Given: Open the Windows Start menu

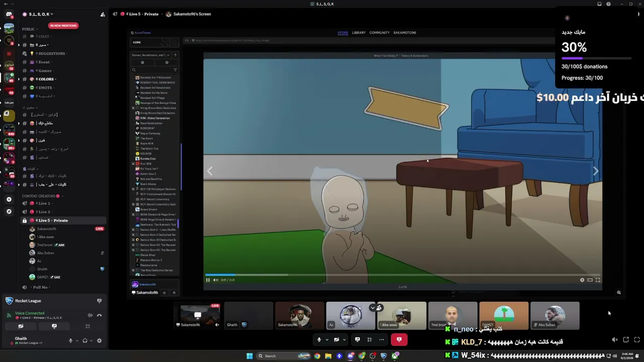Looking at the screenshot, I should pyautogui.click(x=250, y=356).
